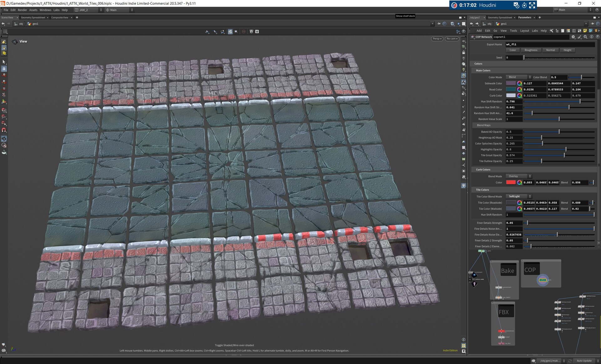Open the help question mark icon in the Parameters panel
Image resolution: width=601 pixels, height=364 pixels.
point(598,37)
